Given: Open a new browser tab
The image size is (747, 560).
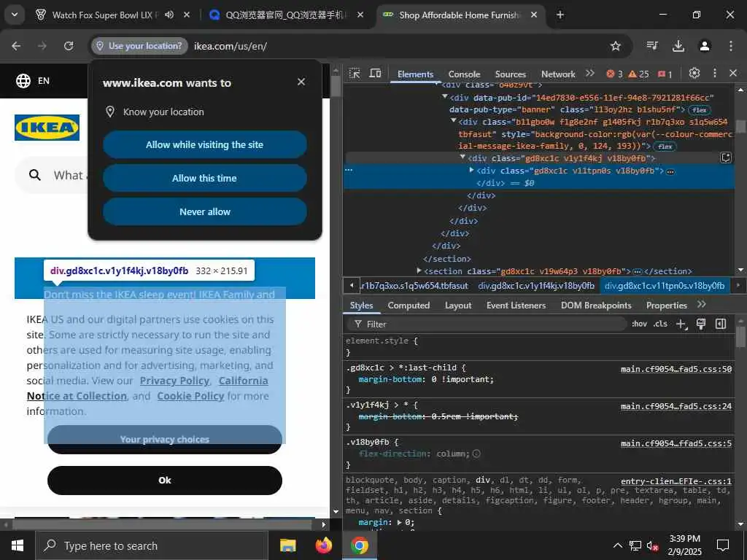Looking at the screenshot, I should [x=560, y=15].
